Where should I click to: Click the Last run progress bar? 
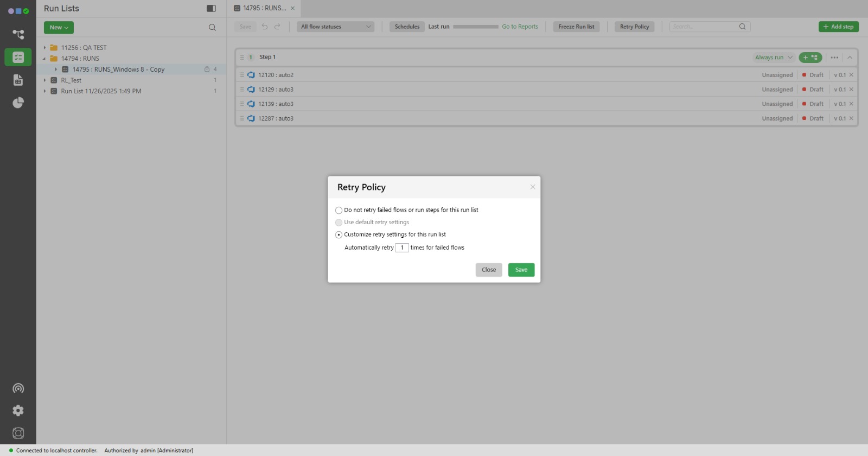(475, 27)
